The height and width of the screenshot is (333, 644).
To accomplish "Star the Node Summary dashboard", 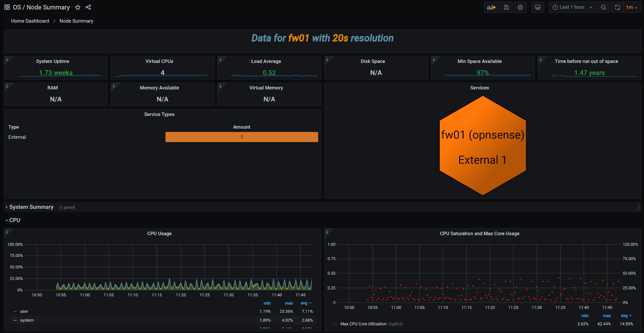I will click(x=77, y=7).
